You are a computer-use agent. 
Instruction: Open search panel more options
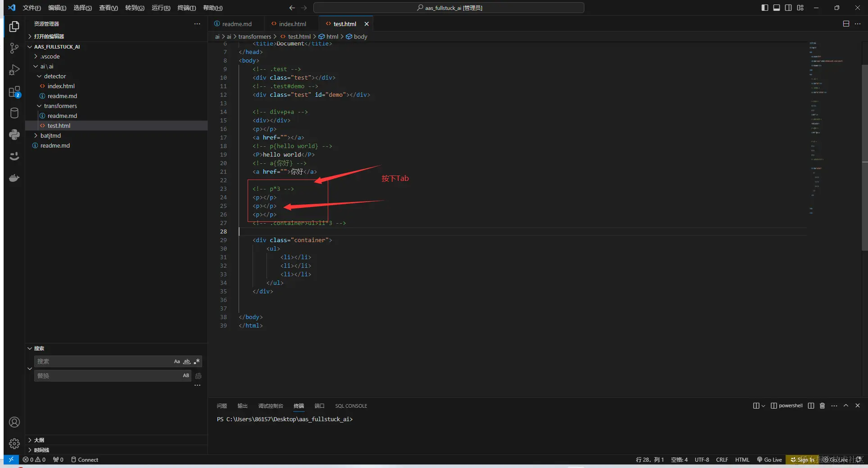197,385
